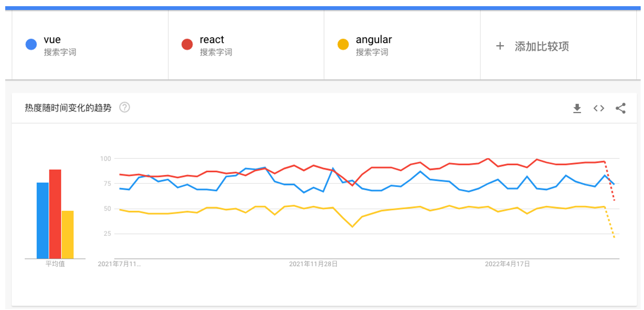
Task: Download the trend chart as CSV
Action: (577, 108)
